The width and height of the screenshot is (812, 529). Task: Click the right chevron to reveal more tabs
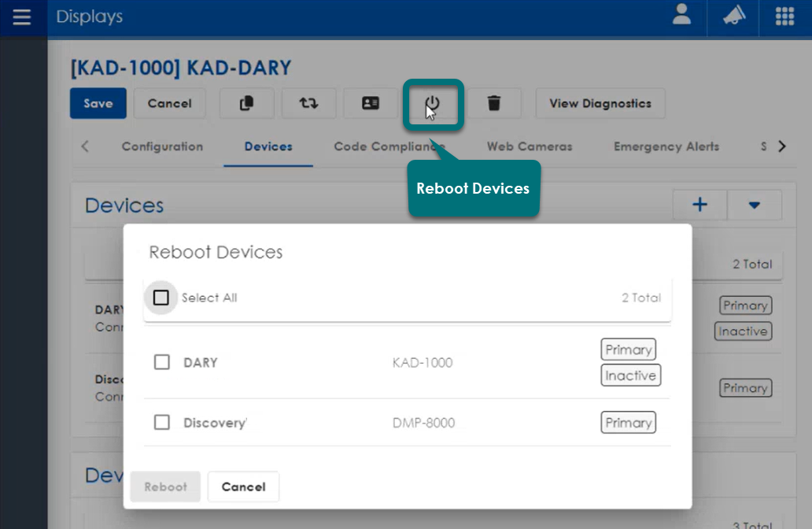(781, 146)
